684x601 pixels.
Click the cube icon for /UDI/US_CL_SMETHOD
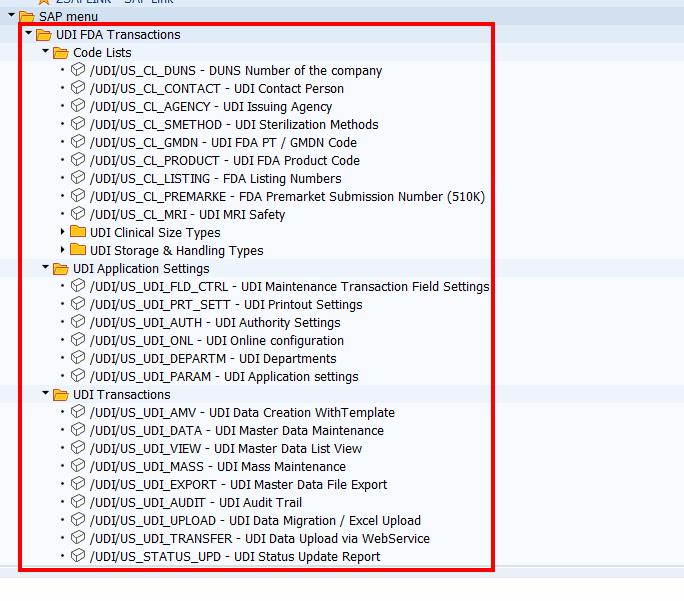[78, 124]
